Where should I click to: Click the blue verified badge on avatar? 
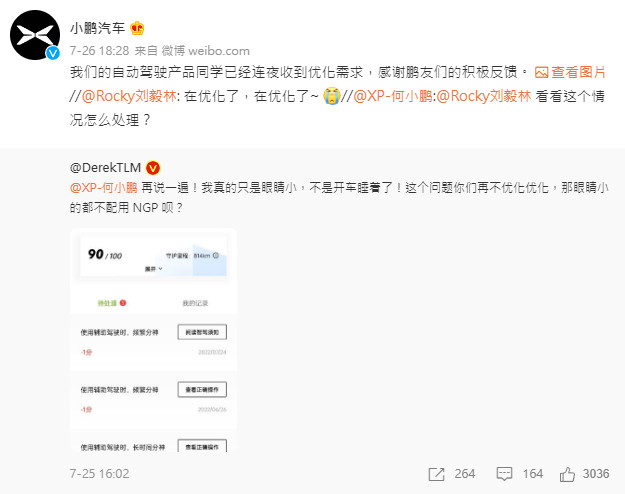pyautogui.click(x=53, y=53)
